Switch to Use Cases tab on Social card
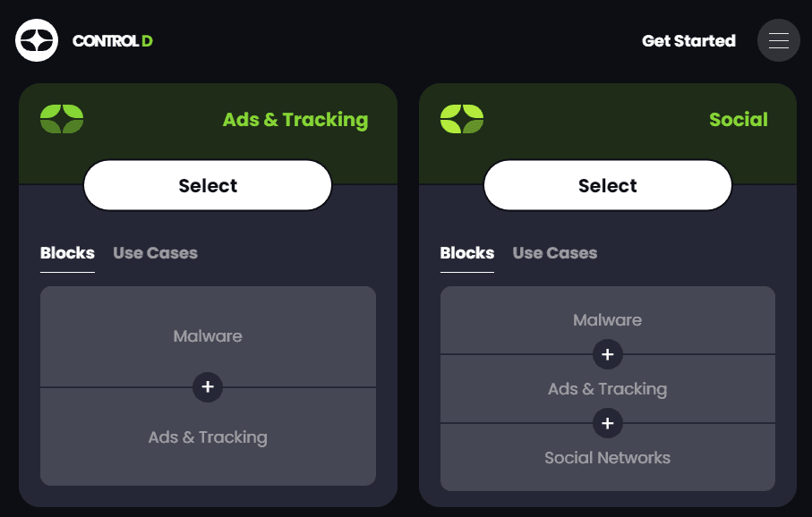The height and width of the screenshot is (517, 812). (x=554, y=253)
